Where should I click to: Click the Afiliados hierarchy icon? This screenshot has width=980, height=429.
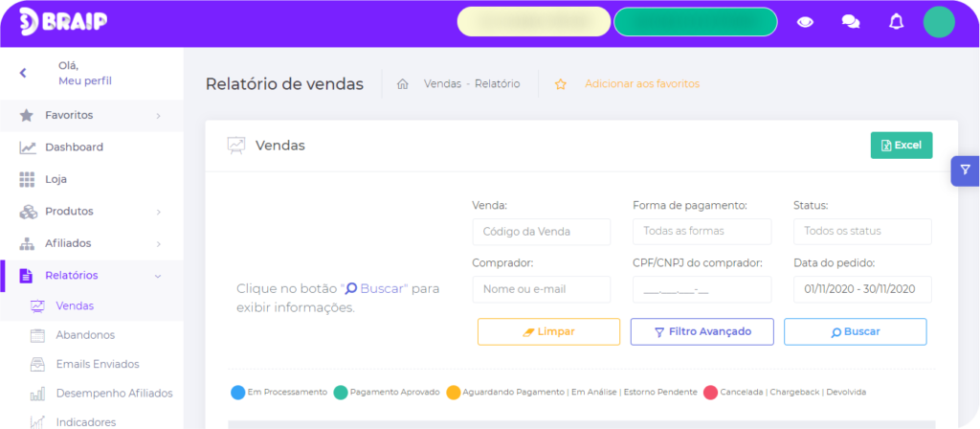point(27,243)
